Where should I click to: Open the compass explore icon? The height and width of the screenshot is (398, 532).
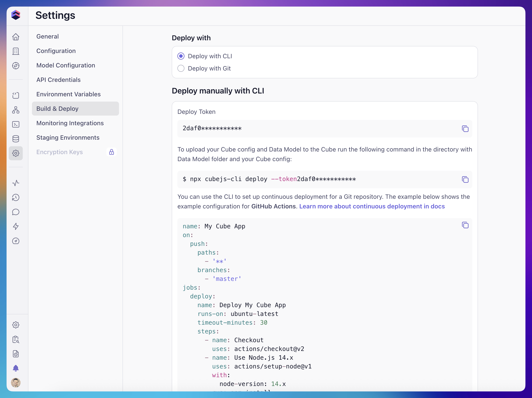[16, 66]
